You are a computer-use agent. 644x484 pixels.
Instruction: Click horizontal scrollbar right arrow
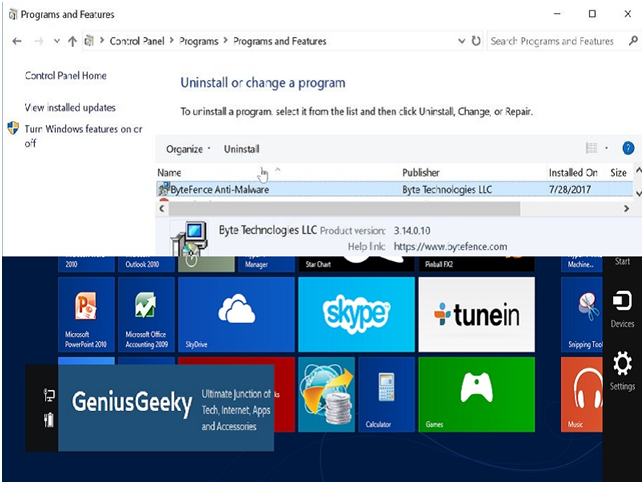pos(626,209)
